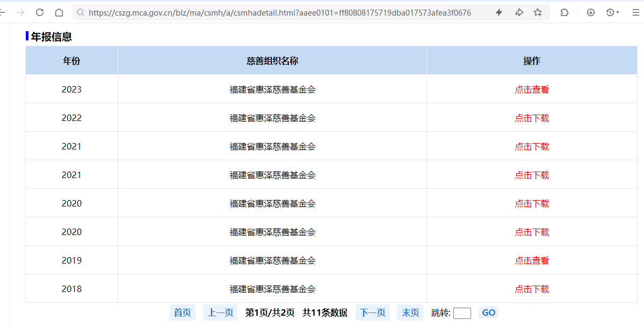Click 点击下载 for the 2018 report
Viewport: 644px width, 327px height.
coord(532,289)
